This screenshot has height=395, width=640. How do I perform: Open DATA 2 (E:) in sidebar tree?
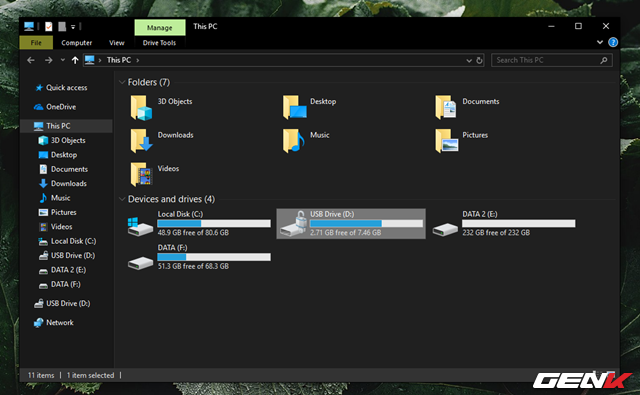(x=62, y=270)
